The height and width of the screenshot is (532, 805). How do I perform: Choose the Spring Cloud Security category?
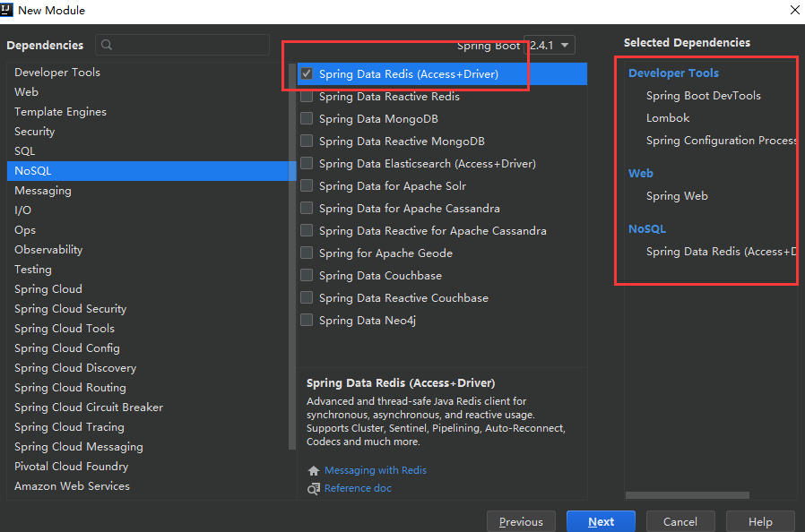point(71,309)
